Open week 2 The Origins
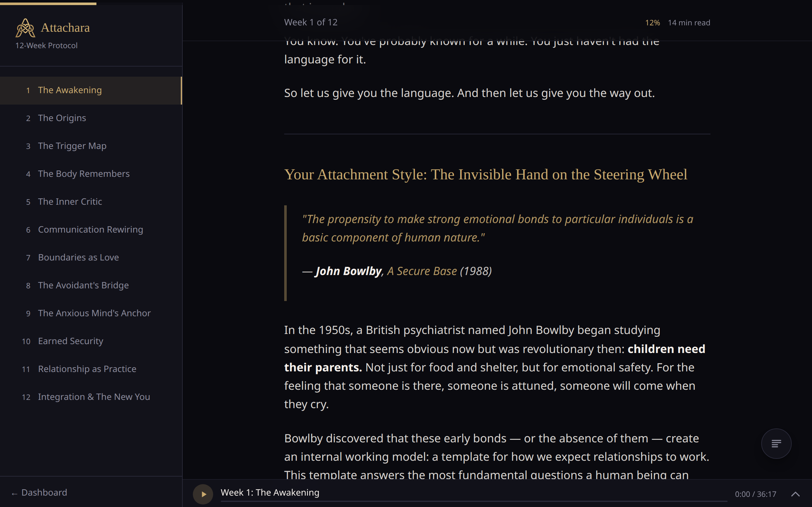The image size is (812, 507). click(x=62, y=118)
